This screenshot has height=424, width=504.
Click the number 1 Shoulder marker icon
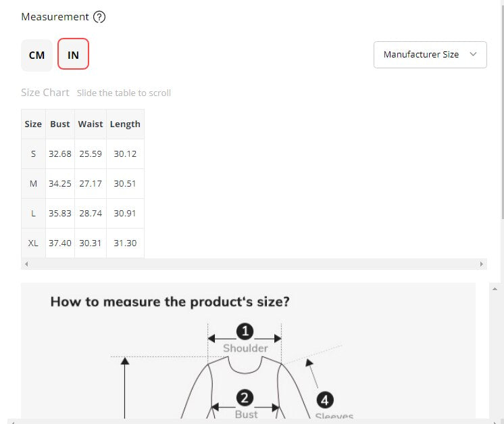pyautogui.click(x=245, y=331)
